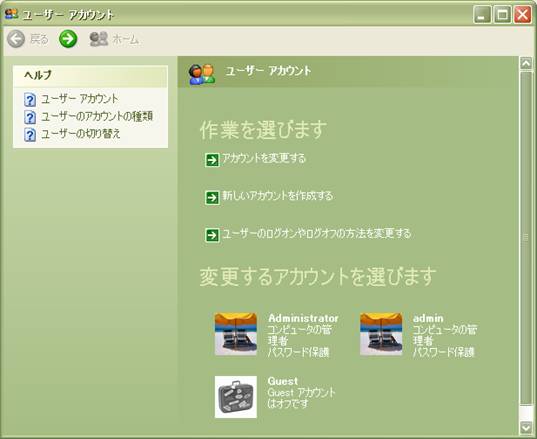Open the 新しいアカウントを作成する link

click(277, 196)
